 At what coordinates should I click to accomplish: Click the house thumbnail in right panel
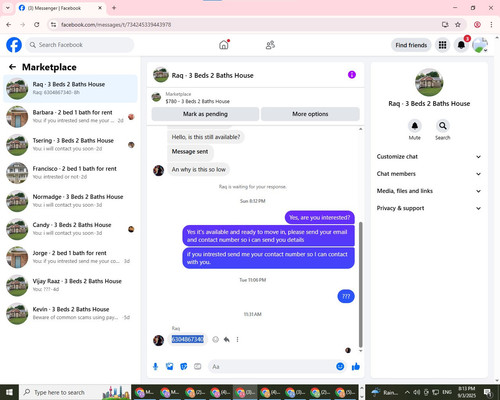429,82
